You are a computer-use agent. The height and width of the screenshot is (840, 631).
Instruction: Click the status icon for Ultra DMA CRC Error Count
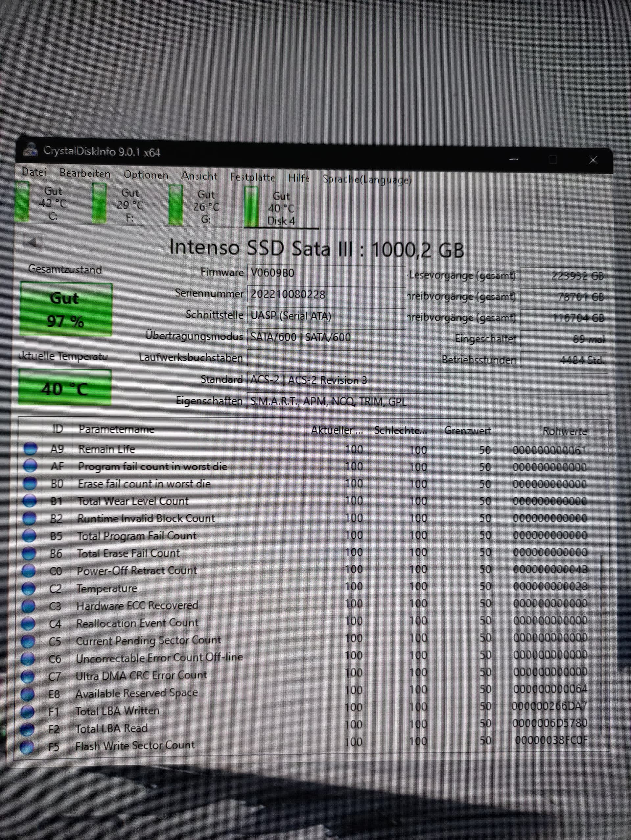coord(27,676)
